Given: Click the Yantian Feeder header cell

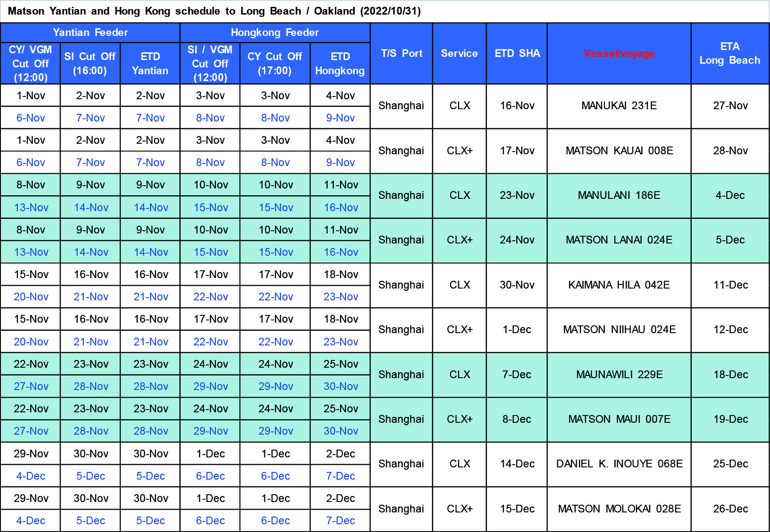Looking at the screenshot, I should (x=90, y=32).
